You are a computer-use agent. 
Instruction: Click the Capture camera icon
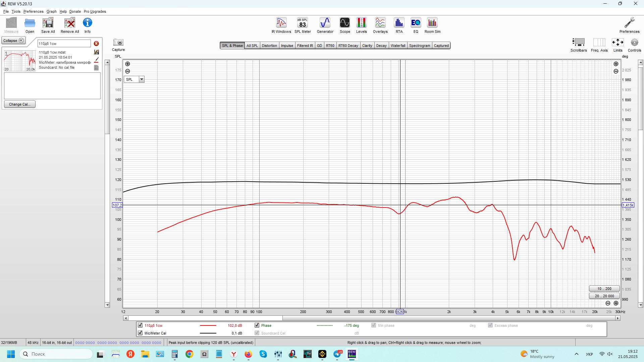(x=118, y=43)
